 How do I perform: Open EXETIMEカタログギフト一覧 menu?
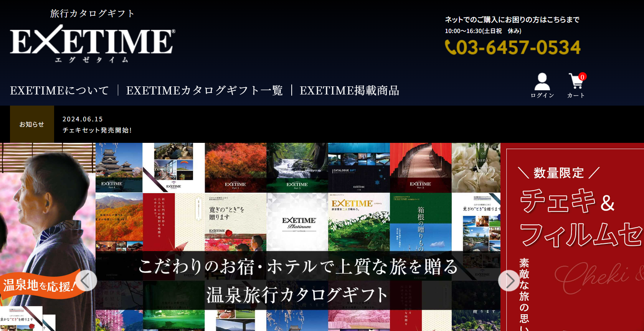(205, 91)
